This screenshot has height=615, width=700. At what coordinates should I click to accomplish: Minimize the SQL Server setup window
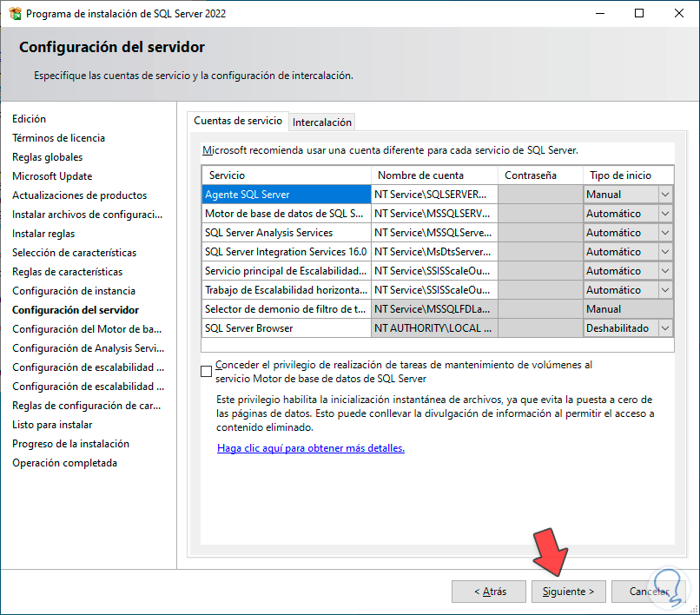pyautogui.click(x=600, y=13)
